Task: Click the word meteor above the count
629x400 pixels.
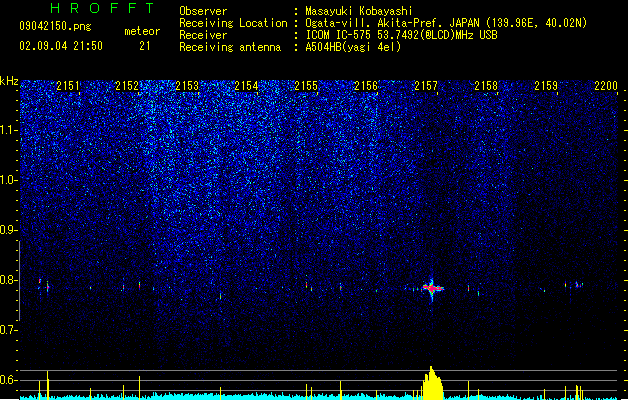Action: (x=142, y=31)
